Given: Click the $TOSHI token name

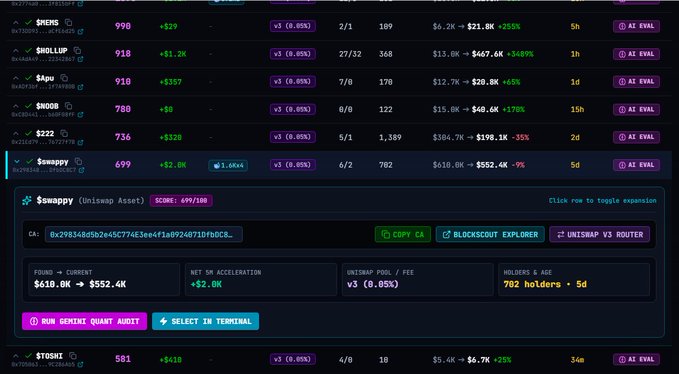Looking at the screenshot, I should 49,356.
